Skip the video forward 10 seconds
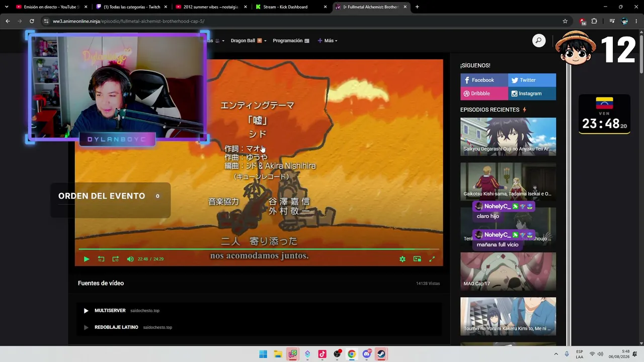644x362 pixels. coord(116,259)
